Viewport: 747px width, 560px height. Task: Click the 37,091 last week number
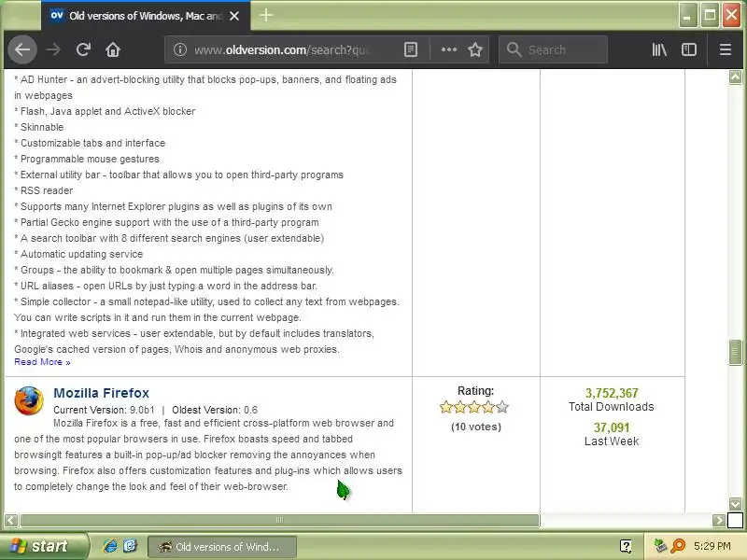tap(612, 427)
